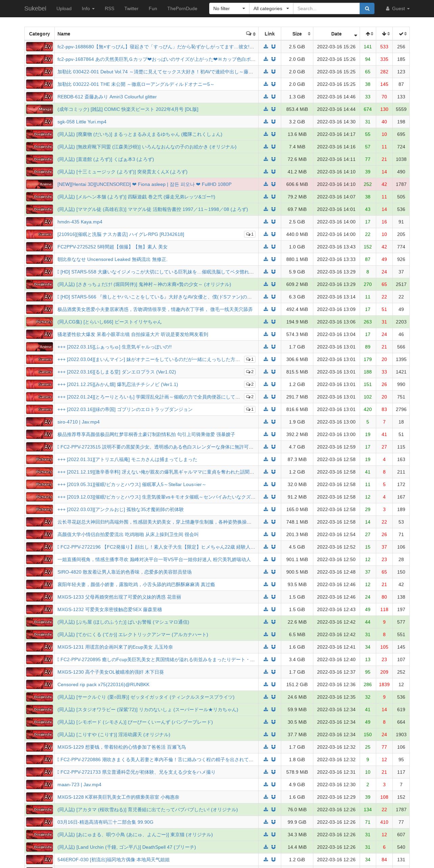Open the sgk-058 Little Yuri.mp4 torrent page
The height and width of the screenshot is (868, 434).
pyautogui.click(x=82, y=122)
